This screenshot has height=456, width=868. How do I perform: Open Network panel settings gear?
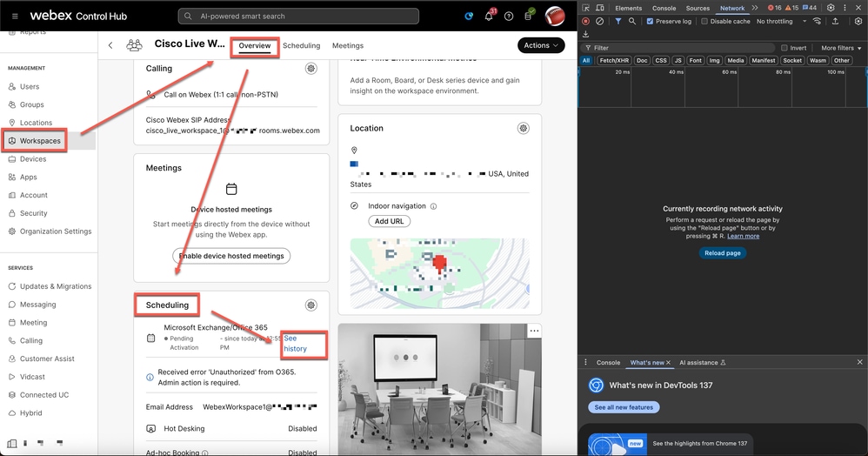click(x=858, y=21)
